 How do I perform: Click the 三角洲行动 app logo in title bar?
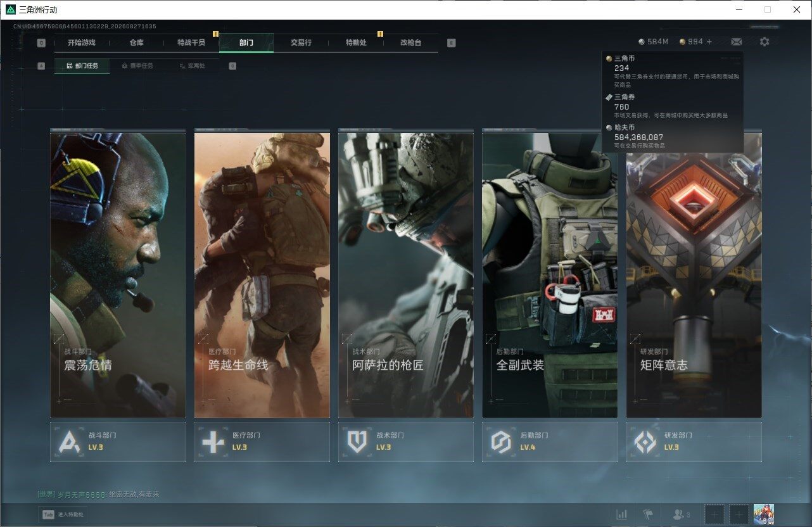pyautogui.click(x=10, y=10)
